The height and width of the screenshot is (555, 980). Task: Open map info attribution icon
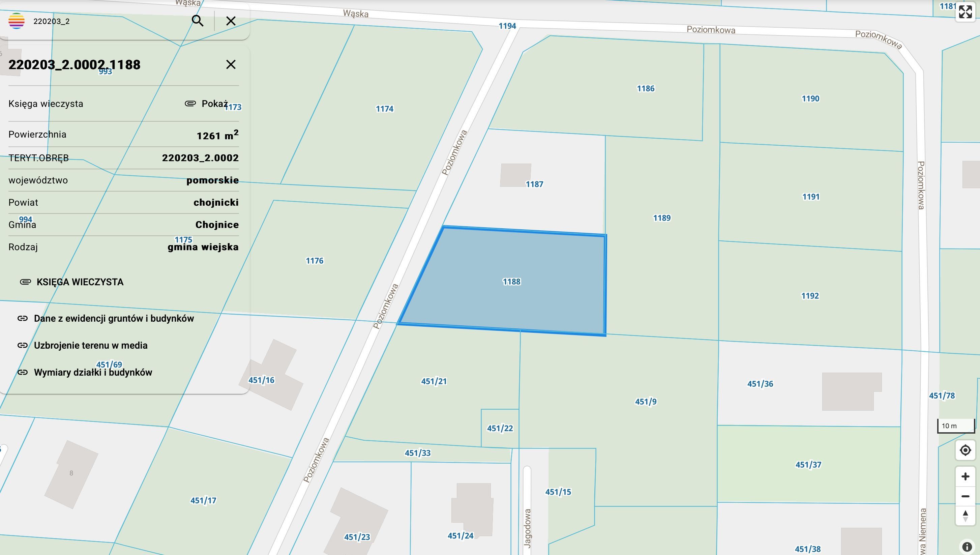coord(967,547)
